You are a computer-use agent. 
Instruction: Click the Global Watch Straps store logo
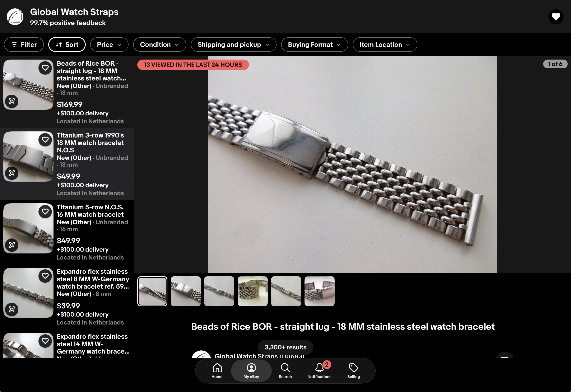coord(15,17)
